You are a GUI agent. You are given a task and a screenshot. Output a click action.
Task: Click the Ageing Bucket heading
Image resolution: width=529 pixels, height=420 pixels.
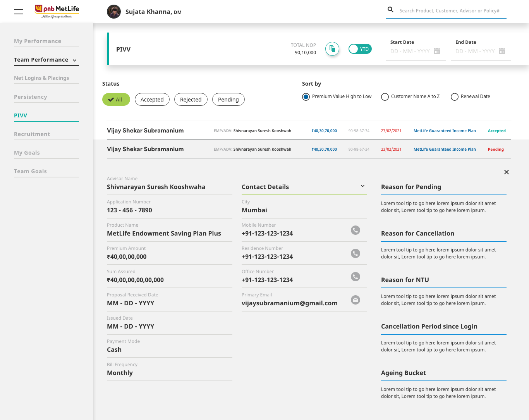coord(404,373)
